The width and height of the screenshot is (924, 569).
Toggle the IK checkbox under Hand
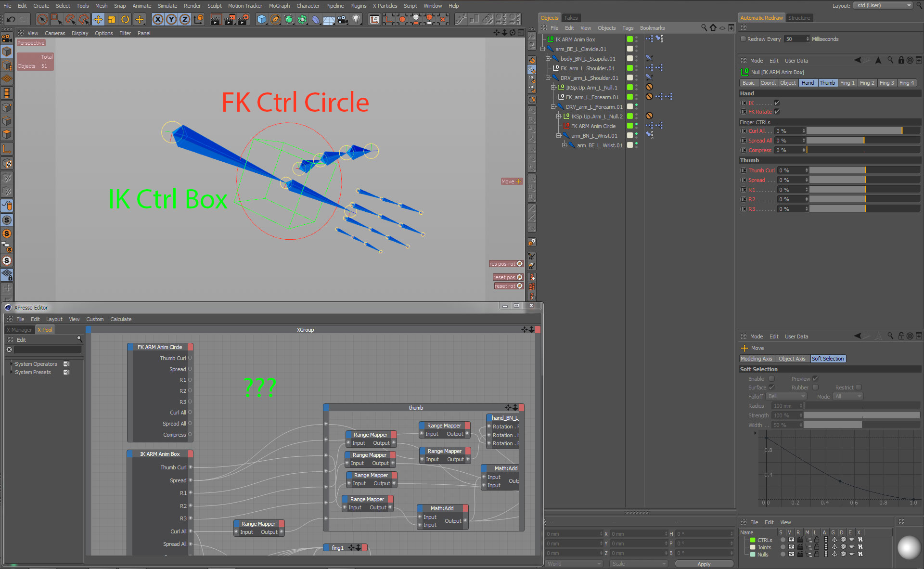click(x=777, y=103)
